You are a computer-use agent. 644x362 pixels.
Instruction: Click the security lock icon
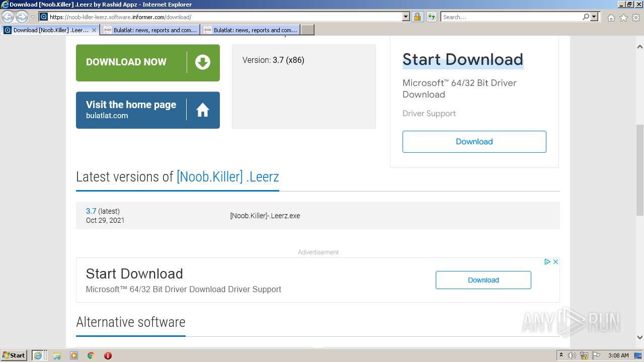(417, 17)
